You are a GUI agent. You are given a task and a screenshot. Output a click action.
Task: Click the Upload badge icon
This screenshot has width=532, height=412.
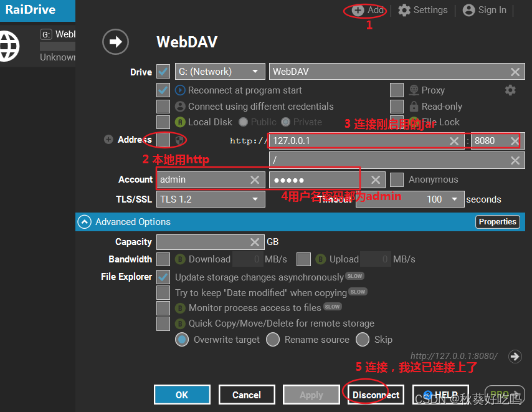[321, 259]
